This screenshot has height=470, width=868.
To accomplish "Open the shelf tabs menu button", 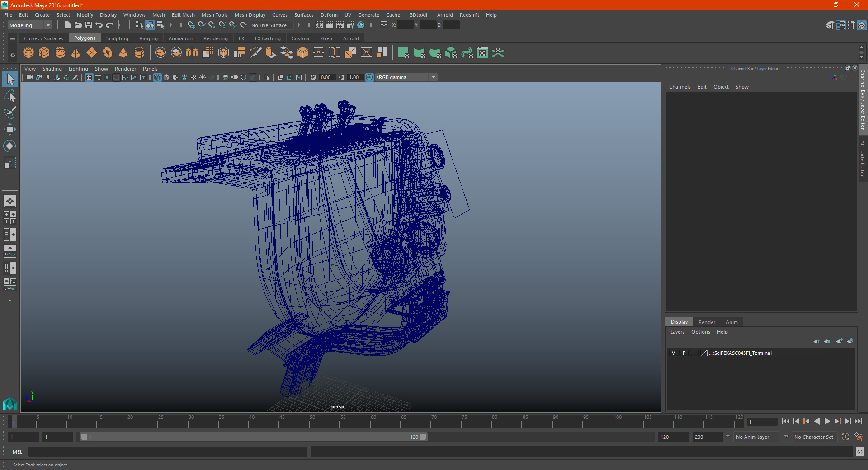I will point(13,39).
